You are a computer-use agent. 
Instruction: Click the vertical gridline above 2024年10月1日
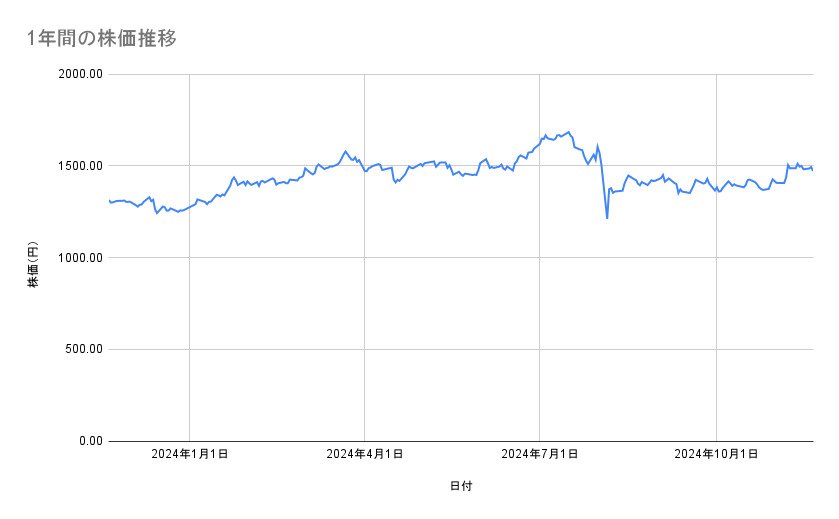click(x=716, y=300)
